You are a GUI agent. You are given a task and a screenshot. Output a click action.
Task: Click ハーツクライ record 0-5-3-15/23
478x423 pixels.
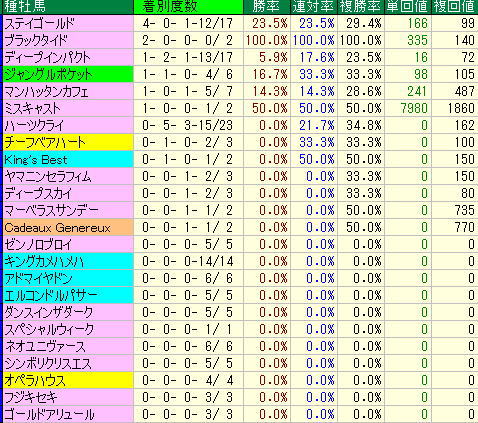(x=187, y=125)
